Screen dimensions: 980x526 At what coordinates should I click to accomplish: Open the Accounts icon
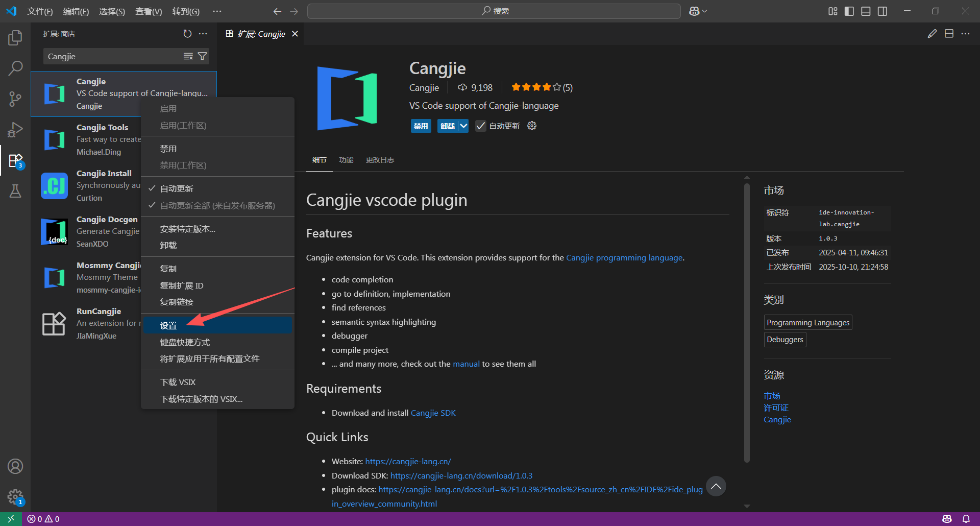click(x=15, y=466)
